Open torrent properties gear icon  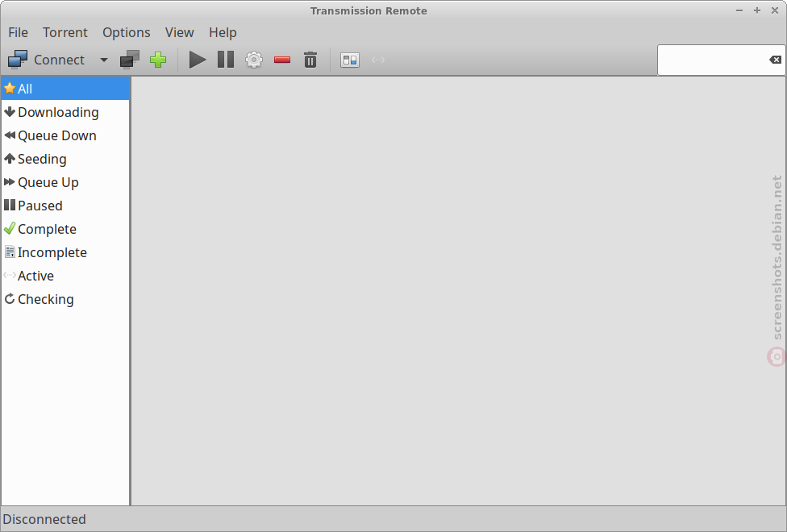click(x=254, y=60)
